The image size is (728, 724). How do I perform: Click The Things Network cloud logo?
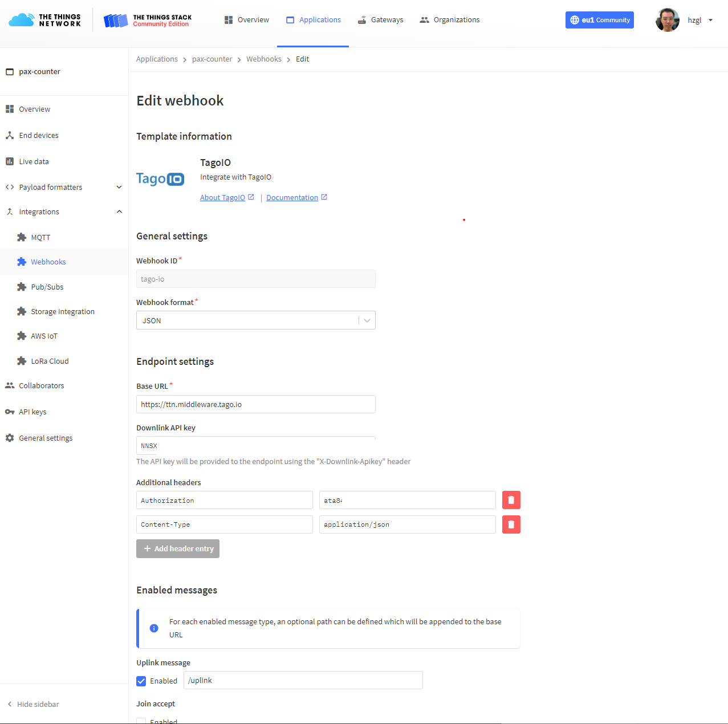[x=44, y=20]
